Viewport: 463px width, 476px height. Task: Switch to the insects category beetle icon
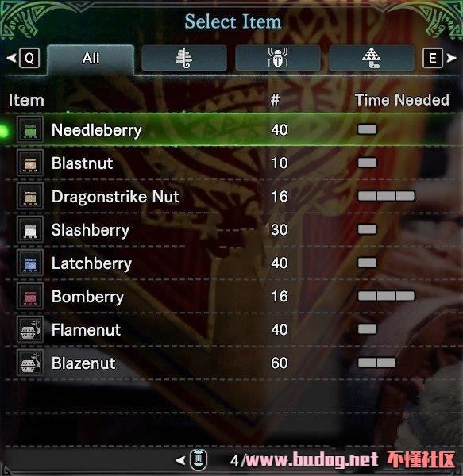[278, 58]
